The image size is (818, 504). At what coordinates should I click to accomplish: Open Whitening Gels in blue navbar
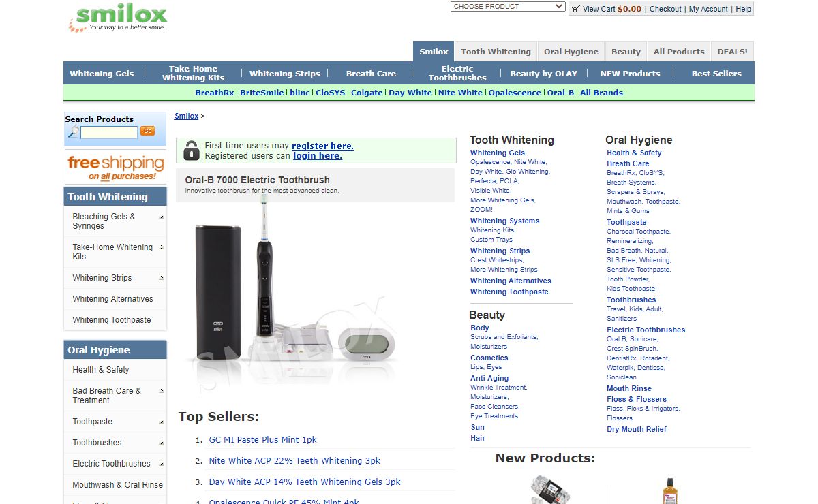click(102, 74)
